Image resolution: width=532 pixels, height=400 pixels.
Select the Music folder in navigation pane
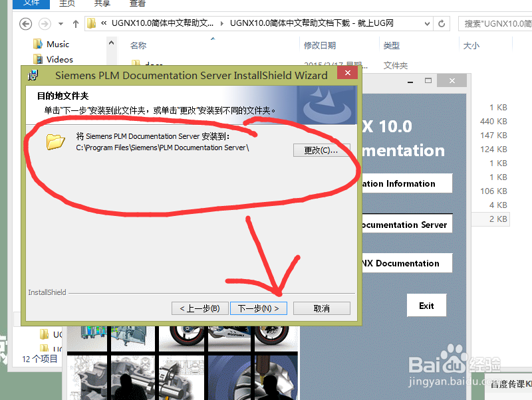[58, 44]
